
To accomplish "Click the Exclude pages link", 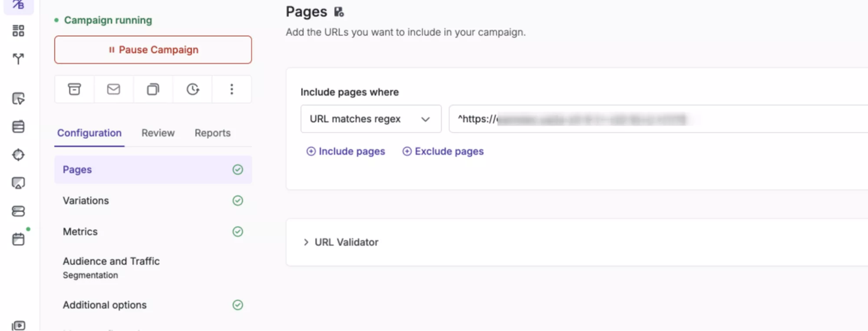I will (443, 151).
